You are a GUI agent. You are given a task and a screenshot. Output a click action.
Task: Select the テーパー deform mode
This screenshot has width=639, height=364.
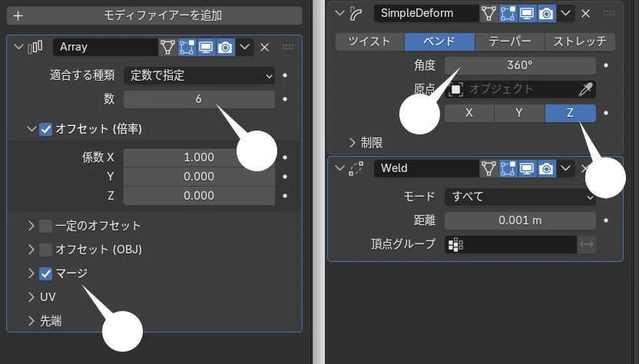click(510, 41)
